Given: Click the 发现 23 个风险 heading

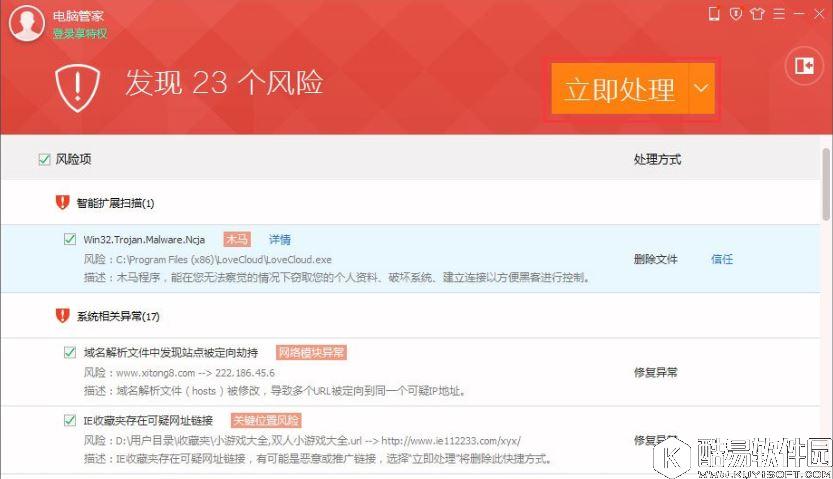Looking at the screenshot, I should [x=224, y=83].
